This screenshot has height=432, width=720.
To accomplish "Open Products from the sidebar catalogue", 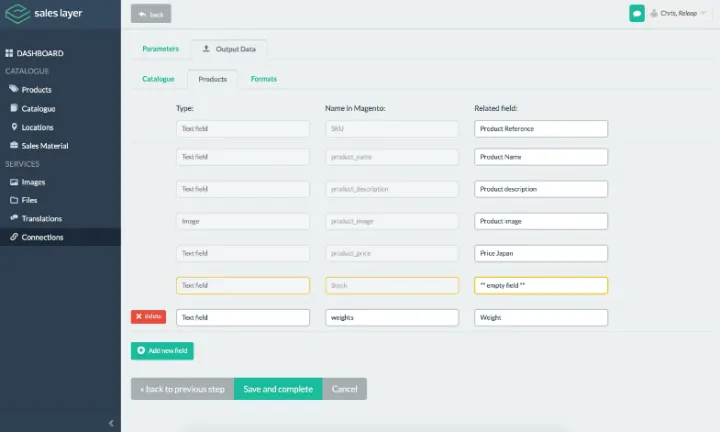I will click(36, 89).
